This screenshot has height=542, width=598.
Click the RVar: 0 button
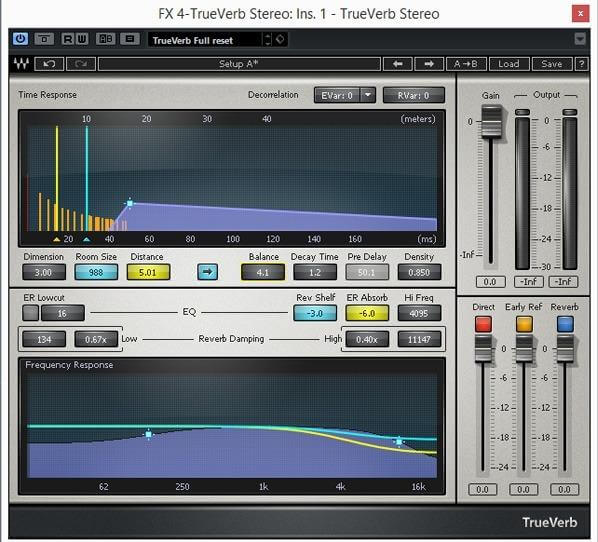click(x=414, y=95)
